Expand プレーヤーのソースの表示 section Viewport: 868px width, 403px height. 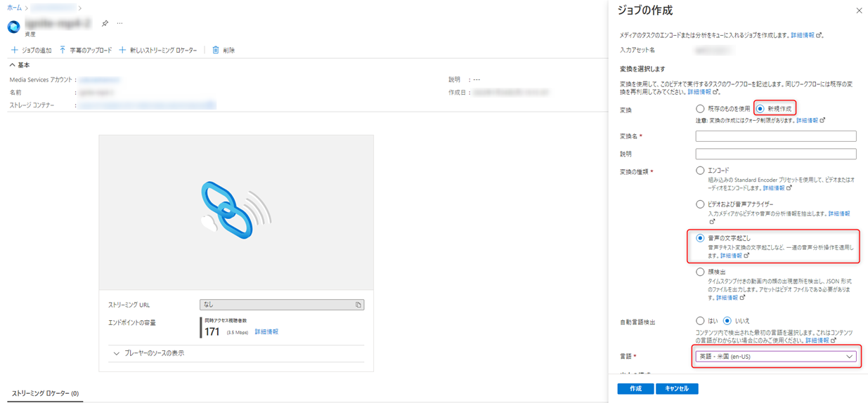click(117, 354)
